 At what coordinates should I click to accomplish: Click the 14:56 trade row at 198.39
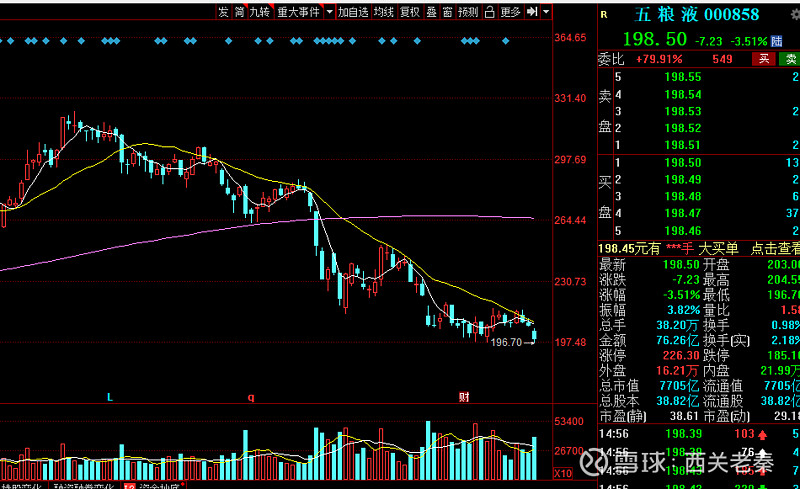pos(699,434)
